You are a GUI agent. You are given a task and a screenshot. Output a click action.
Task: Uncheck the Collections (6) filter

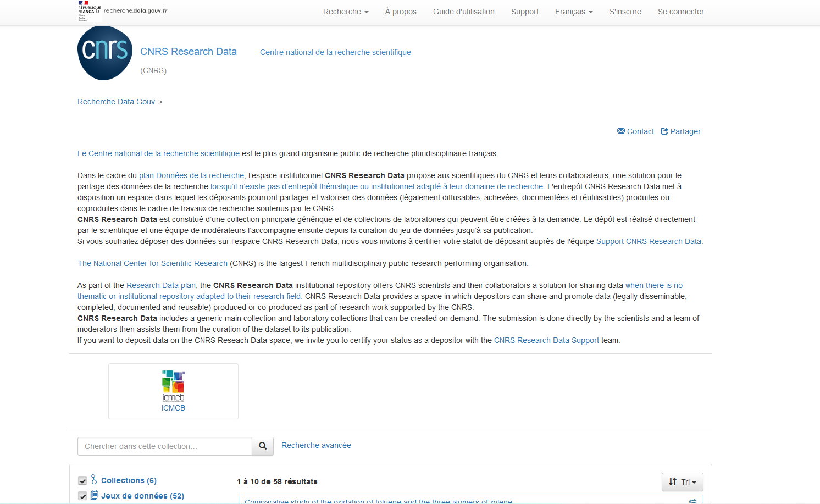pyautogui.click(x=82, y=480)
